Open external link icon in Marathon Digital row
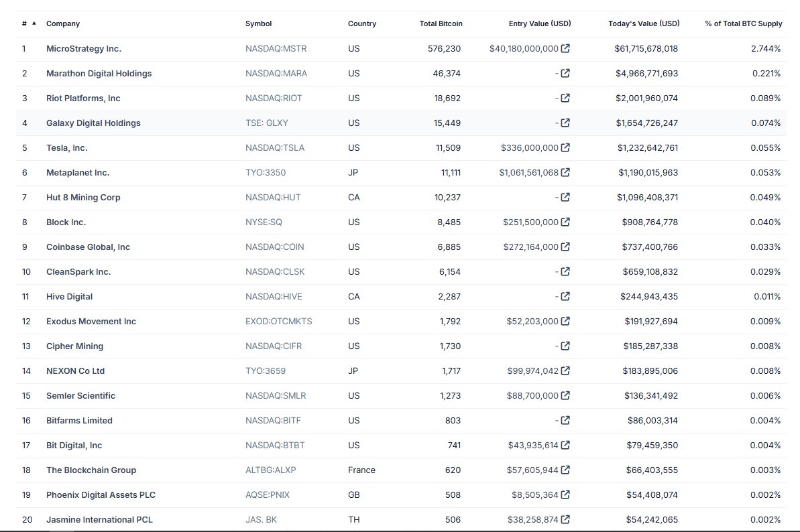 click(565, 74)
